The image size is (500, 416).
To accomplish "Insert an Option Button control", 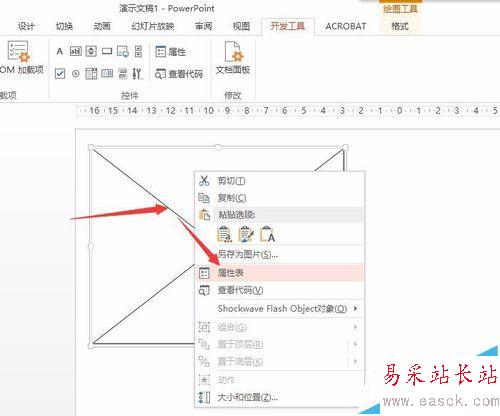I will tap(76, 73).
